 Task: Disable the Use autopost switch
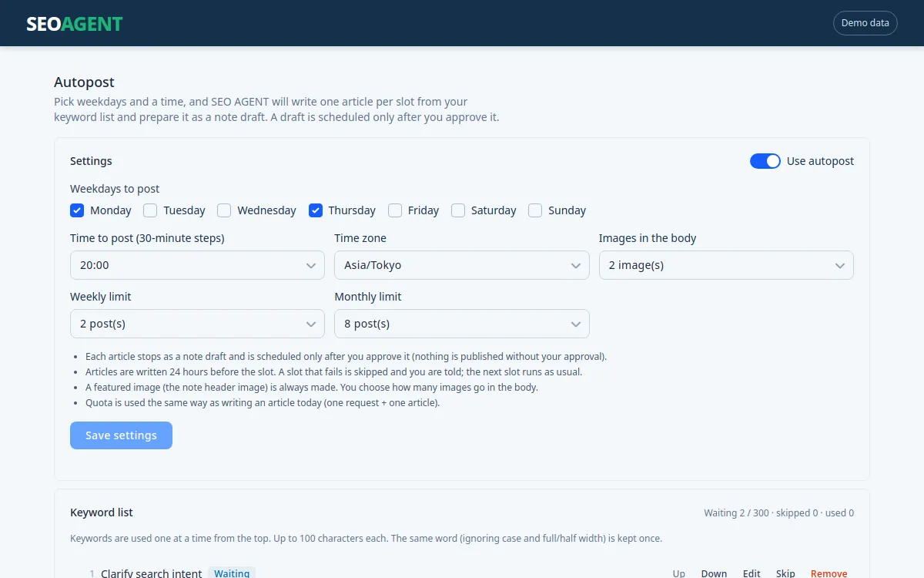click(x=765, y=161)
